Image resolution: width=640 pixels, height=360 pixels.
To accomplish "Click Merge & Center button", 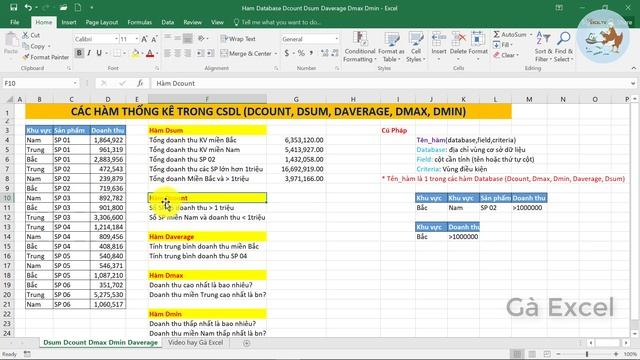I will click(246, 53).
